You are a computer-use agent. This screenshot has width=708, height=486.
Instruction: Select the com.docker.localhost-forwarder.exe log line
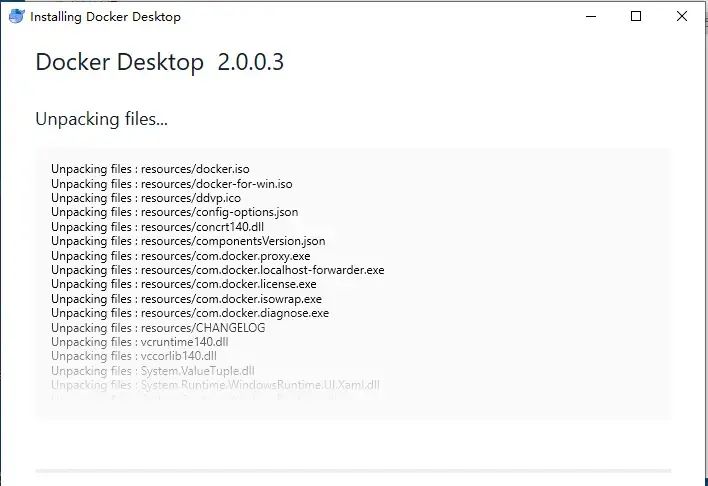(x=218, y=270)
